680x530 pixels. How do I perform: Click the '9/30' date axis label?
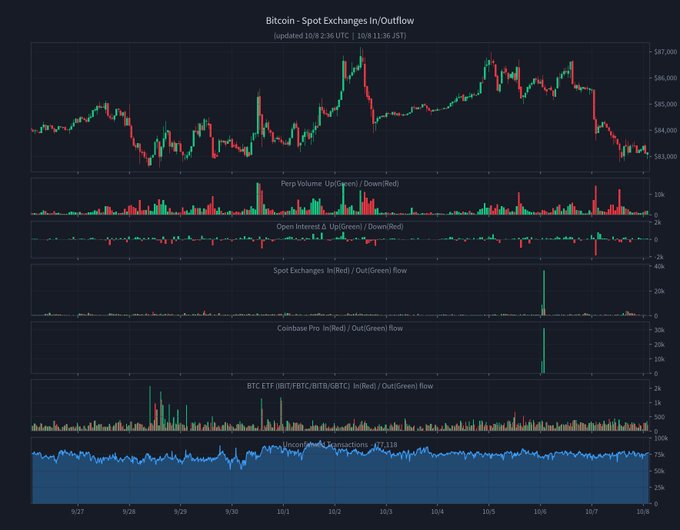click(x=232, y=512)
